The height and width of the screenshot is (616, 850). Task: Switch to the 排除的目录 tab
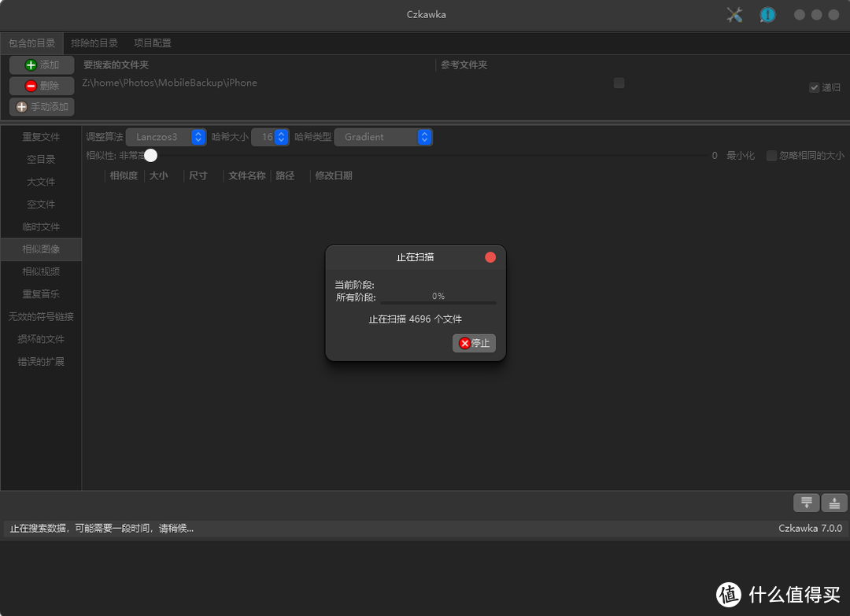[x=94, y=42]
